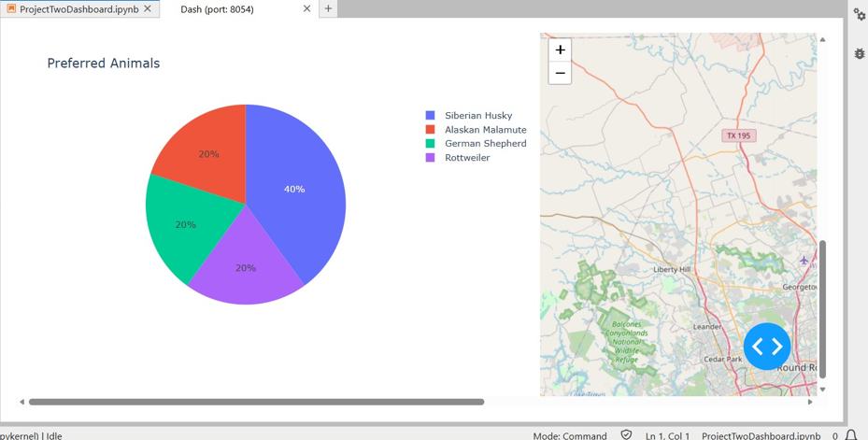Click the notebook icon on ProjectTwoDashboard tab
The width and height of the screenshot is (868, 440).
[x=11, y=8]
